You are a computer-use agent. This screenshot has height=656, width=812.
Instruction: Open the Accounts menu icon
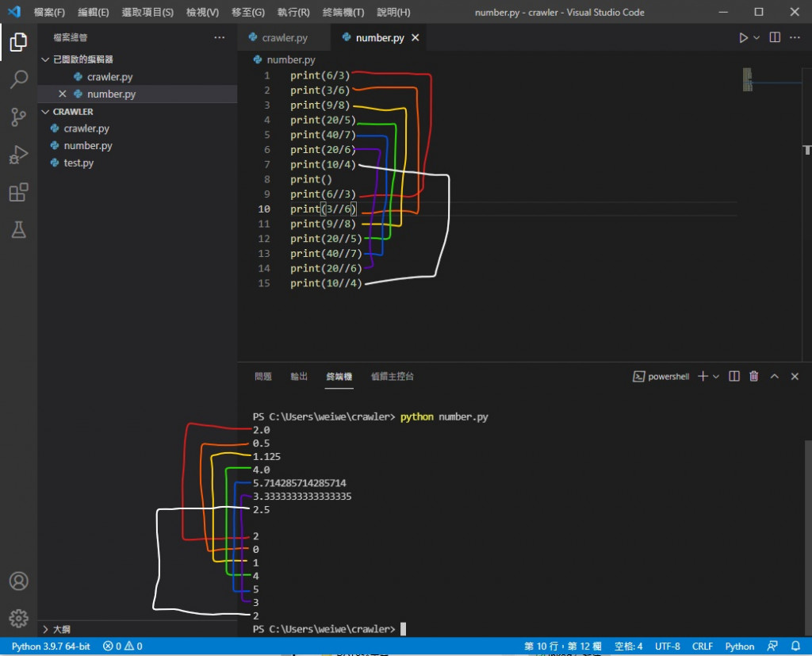pyautogui.click(x=19, y=581)
